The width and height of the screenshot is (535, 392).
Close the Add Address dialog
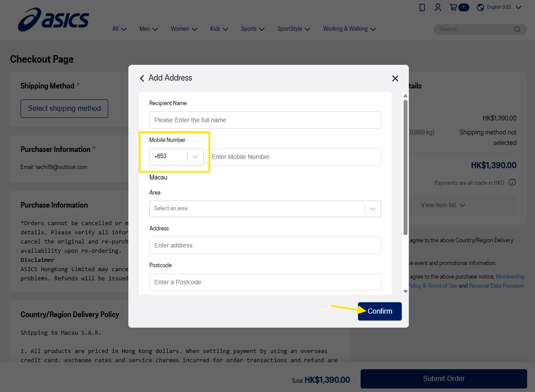click(395, 78)
